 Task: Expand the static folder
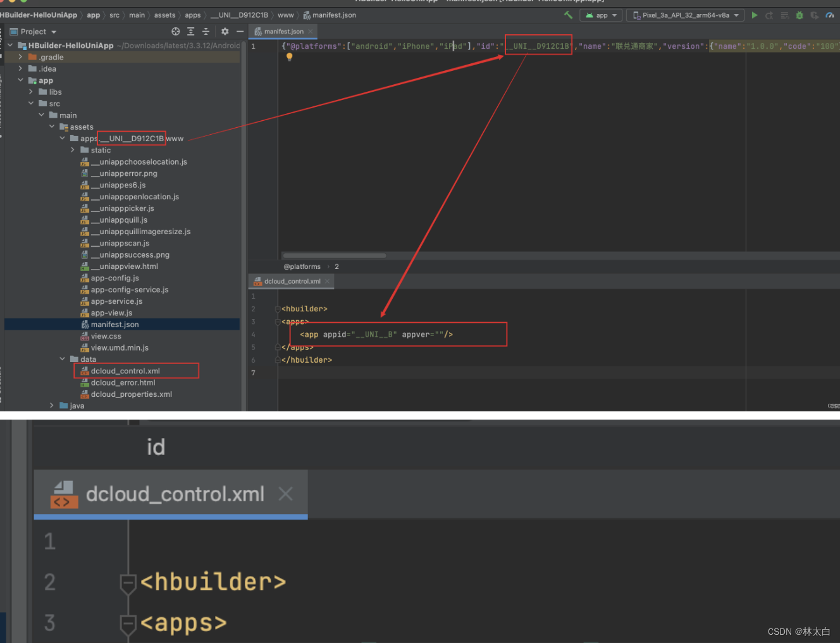pos(73,150)
